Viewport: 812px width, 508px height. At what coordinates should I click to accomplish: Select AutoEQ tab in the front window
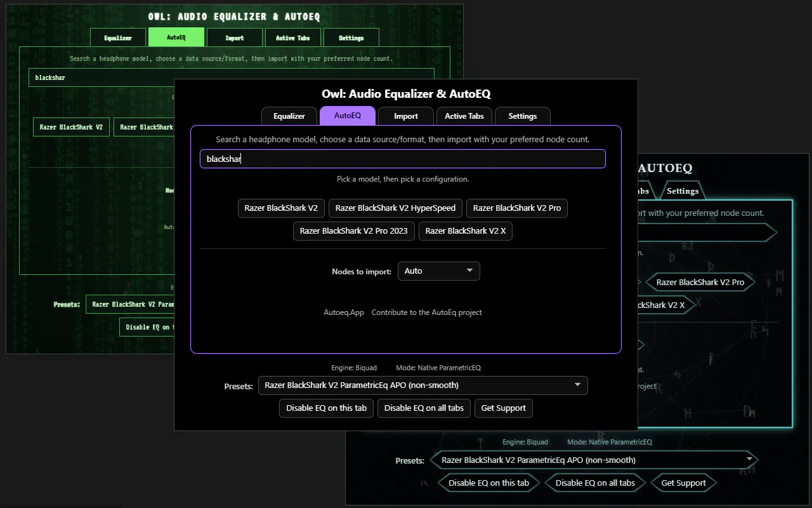coord(348,116)
